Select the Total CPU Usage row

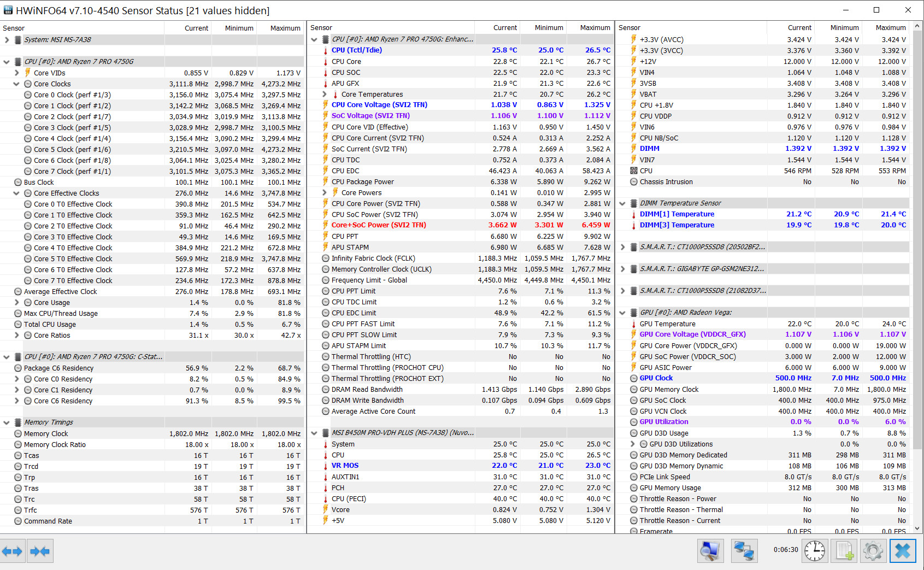click(152, 324)
